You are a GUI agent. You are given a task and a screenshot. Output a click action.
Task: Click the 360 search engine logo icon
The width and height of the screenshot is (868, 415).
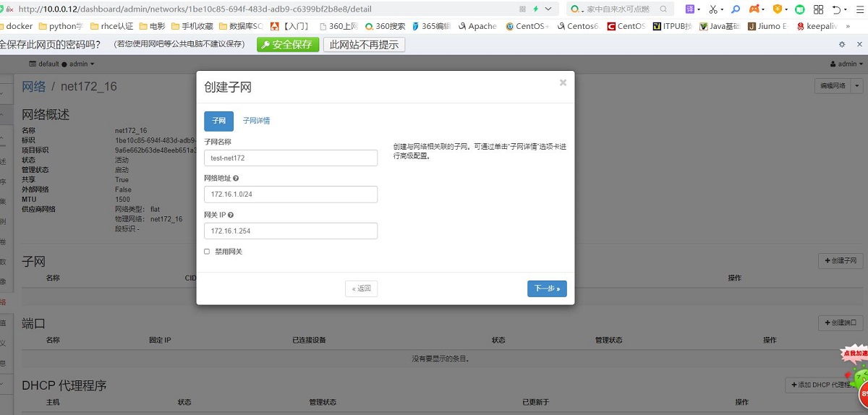(x=576, y=9)
